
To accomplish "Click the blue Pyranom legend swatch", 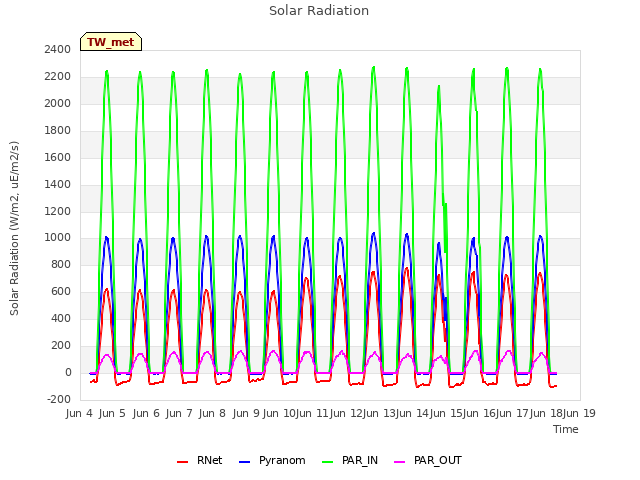I will [244, 462].
